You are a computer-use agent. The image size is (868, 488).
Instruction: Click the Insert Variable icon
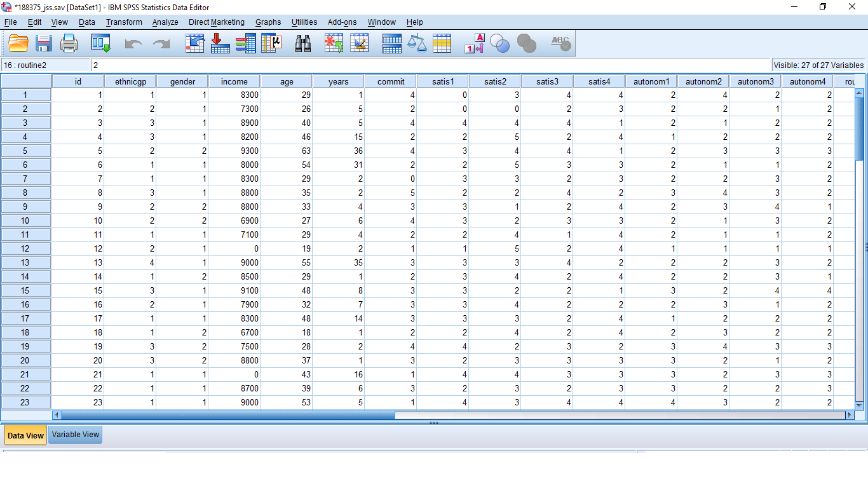click(360, 43)
